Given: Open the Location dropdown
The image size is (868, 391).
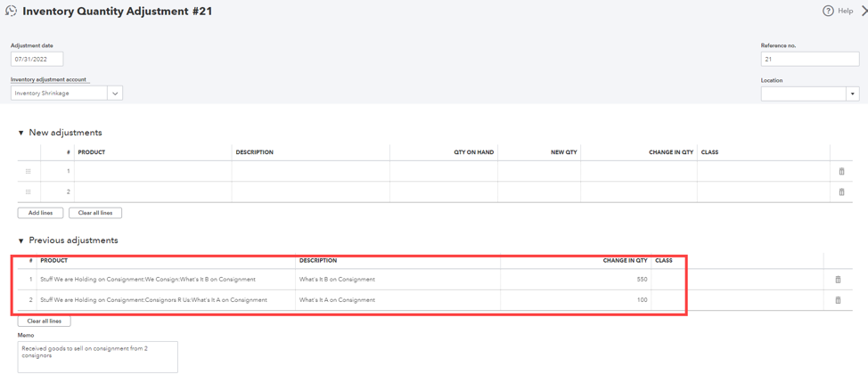Looking at the screenshot, I should point(852,94).
